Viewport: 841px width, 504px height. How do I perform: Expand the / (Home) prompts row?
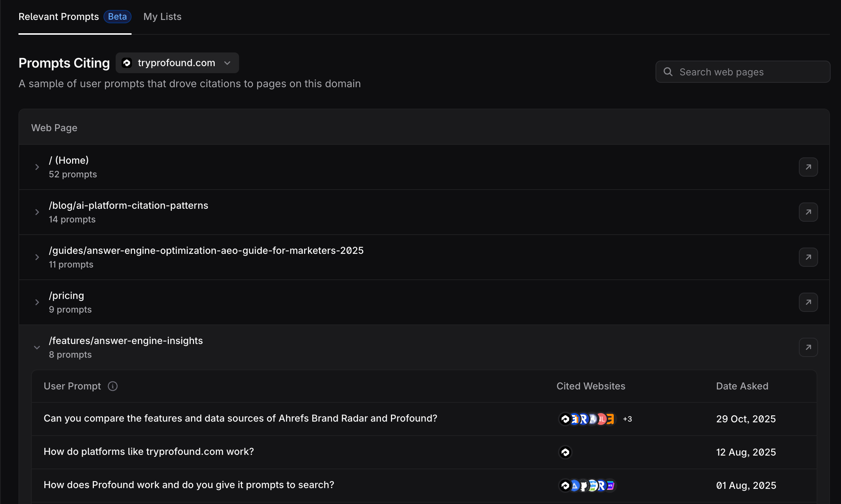click(x=37, y=167)
